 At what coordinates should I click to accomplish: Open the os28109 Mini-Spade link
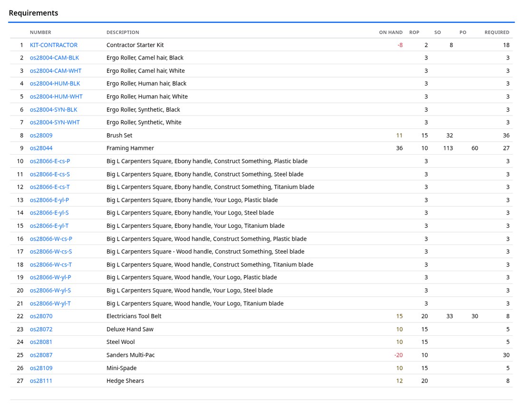[41, 368]
